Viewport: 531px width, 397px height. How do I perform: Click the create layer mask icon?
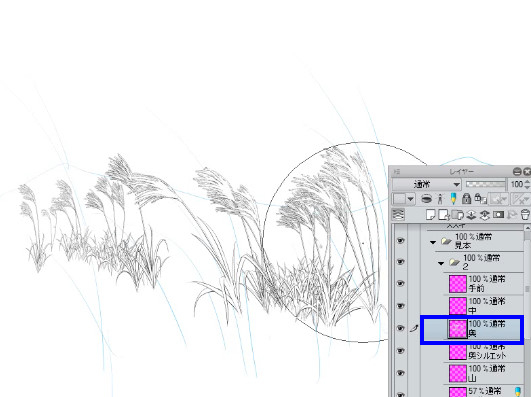pos(498,214)
